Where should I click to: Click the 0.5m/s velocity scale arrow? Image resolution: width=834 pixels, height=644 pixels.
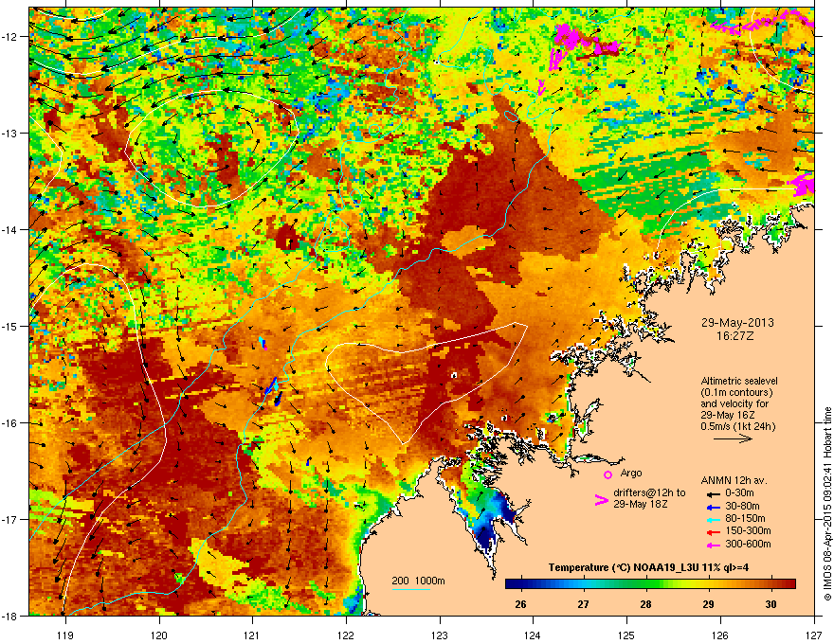click(x=733, y=438)
